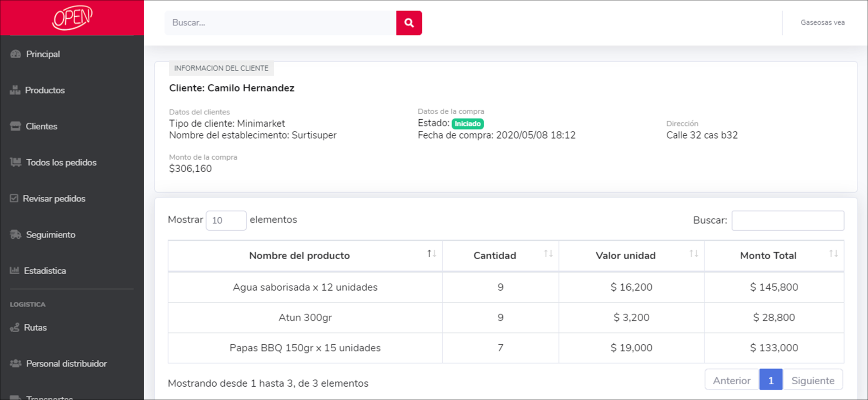Click the $ 19,000 unit value cell
Screen dimensions: 868x400
(x=632, y=348)
